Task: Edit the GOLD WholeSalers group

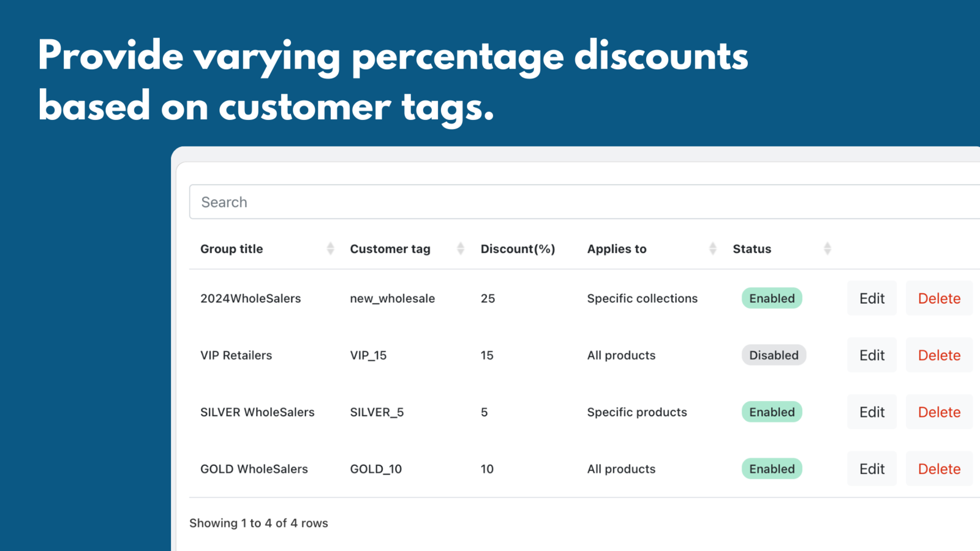Action: (x=872, y=469)
